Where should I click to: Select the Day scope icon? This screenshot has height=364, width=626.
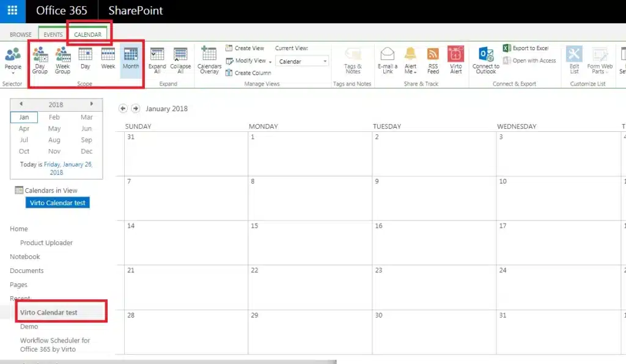85,60
